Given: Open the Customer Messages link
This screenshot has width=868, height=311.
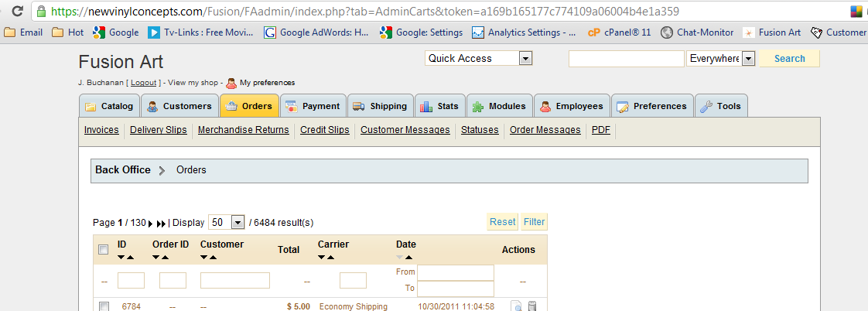Looking at the screenshot, I should [x=405, y=130].
